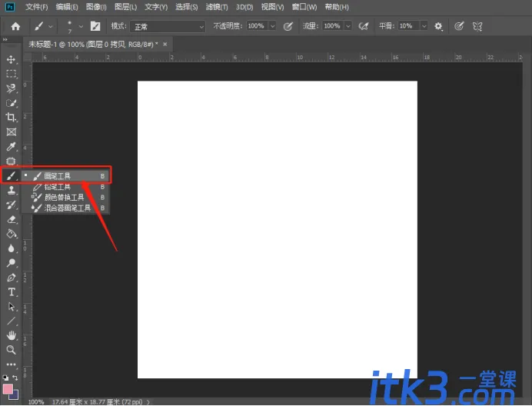Open the 文字(Y) menu
Viewport: 532px width, 406px height.
[156, 7]
